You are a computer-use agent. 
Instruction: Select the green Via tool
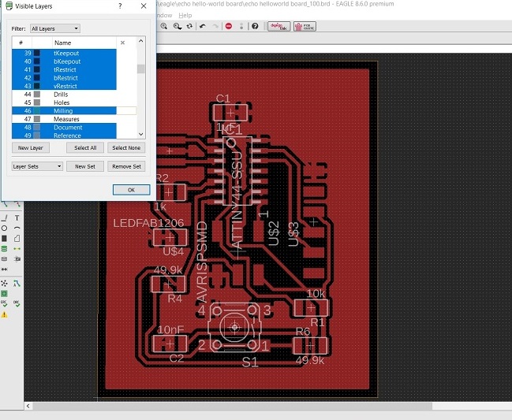(x=5, y=249)
